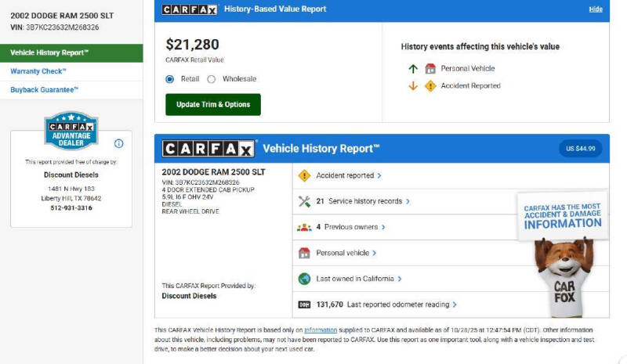
Task: Open the Warranty Check tab
Action: point(38,71)
